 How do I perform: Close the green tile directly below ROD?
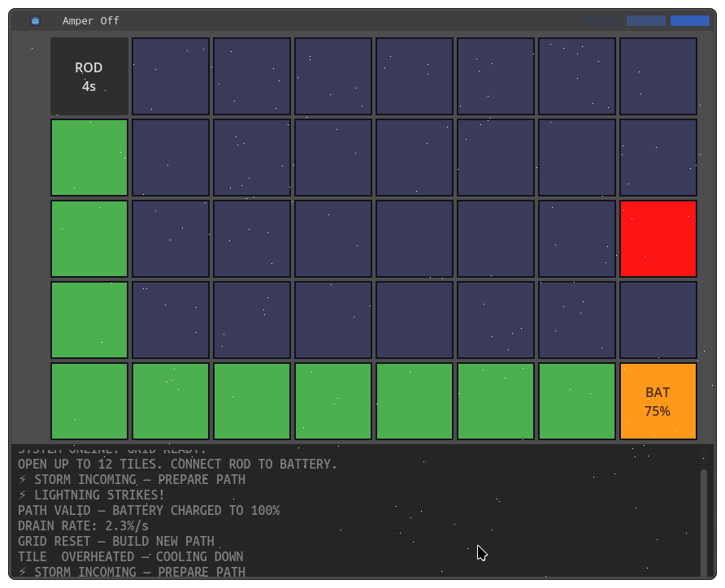89,158
